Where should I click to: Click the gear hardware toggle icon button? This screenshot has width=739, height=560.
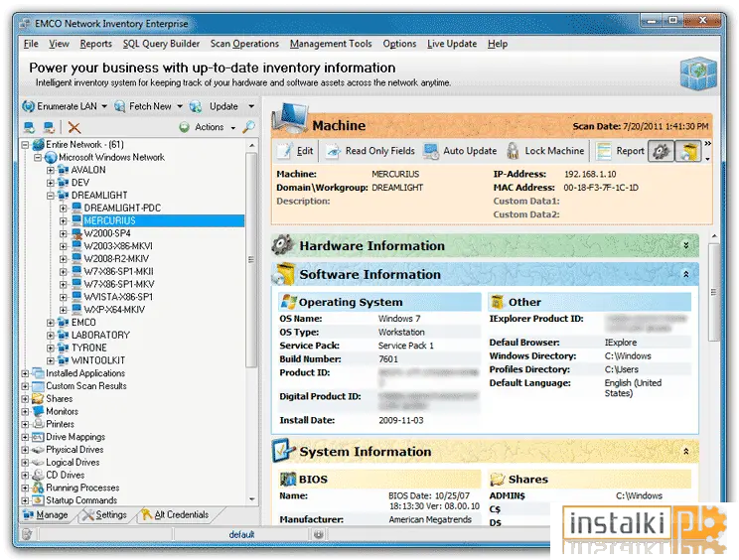pos(661,151)
